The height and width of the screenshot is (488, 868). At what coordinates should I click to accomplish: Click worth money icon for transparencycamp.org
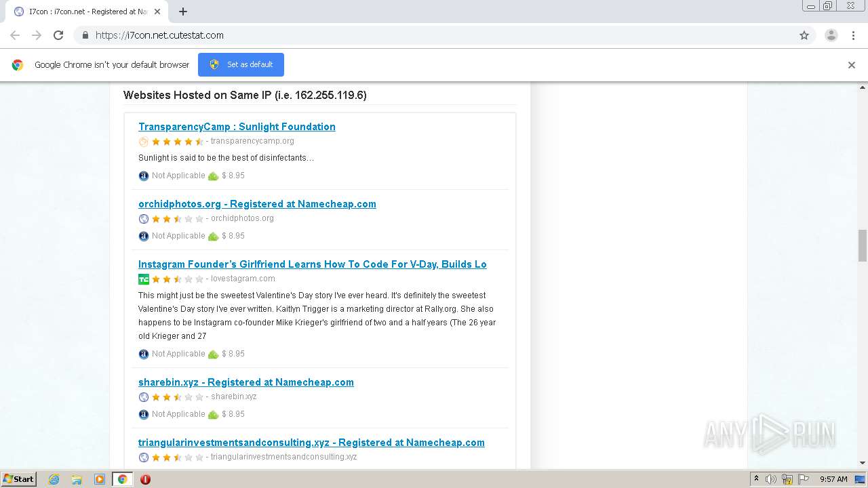point(213,176)
